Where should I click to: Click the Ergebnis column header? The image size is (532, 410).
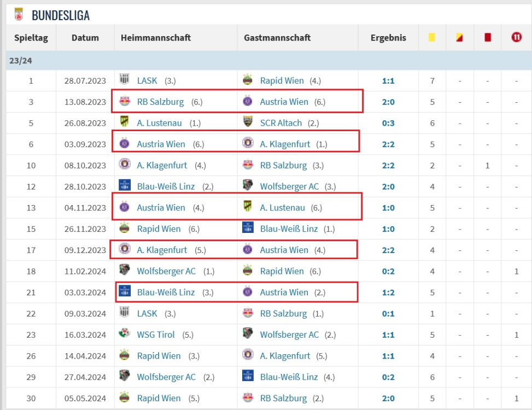388,38
